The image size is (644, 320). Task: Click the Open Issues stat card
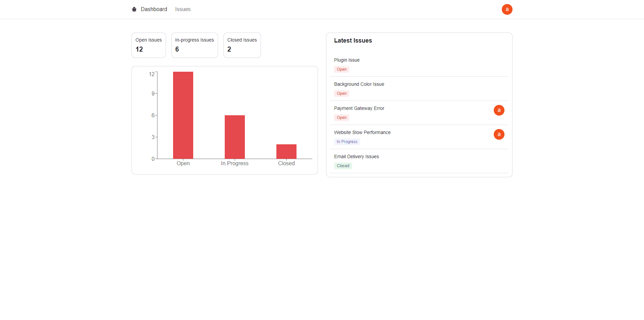(149, 45)
